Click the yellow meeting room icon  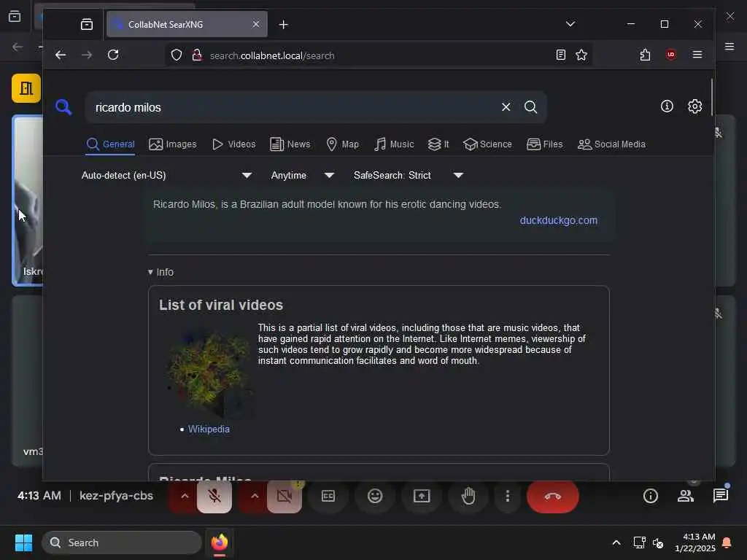coord(26,88)
